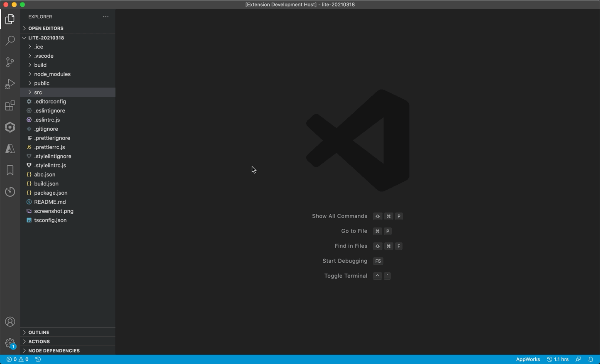The image size is (600, 364).
Task: Click the window title text lite-20210318
Action: 339,5
